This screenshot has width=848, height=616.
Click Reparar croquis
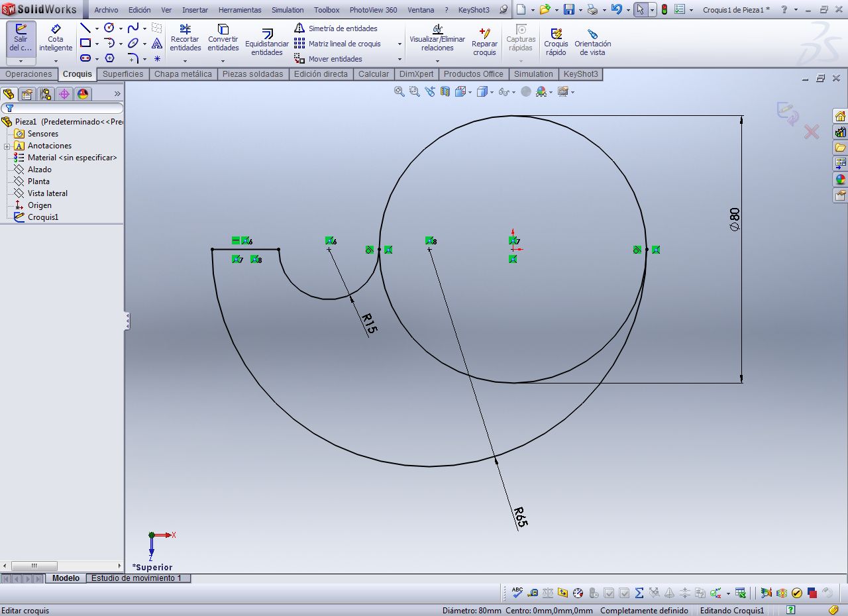484,42
